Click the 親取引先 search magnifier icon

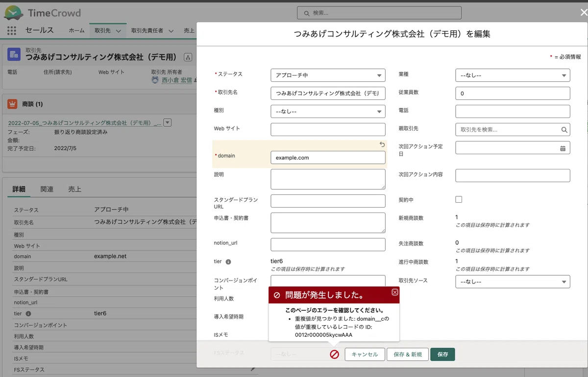(564, 130)
